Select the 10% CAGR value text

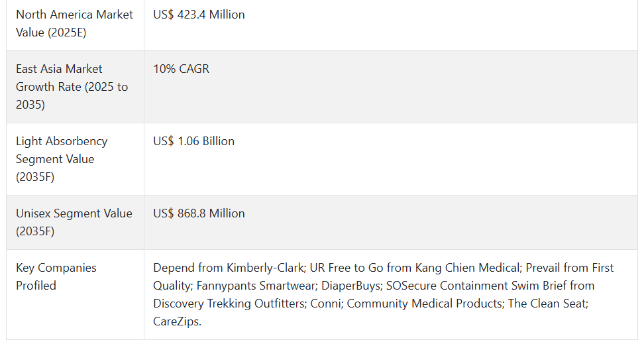coord(181,68)
